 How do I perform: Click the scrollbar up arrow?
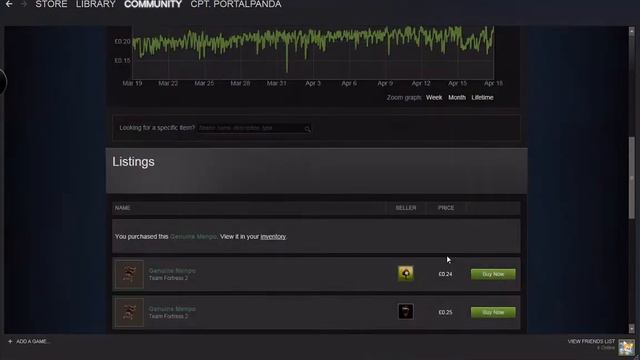click(632, 31)
